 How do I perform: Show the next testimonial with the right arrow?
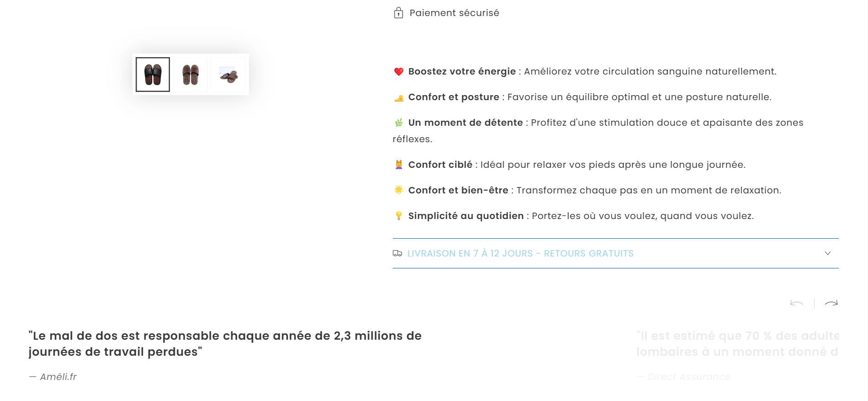click(x=831, y=303)
